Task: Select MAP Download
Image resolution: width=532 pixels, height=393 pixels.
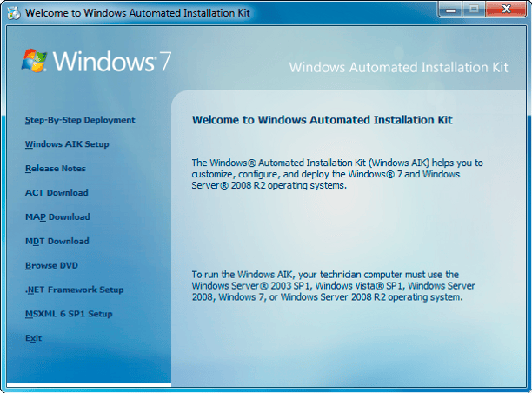Action: tap(57, 216)
